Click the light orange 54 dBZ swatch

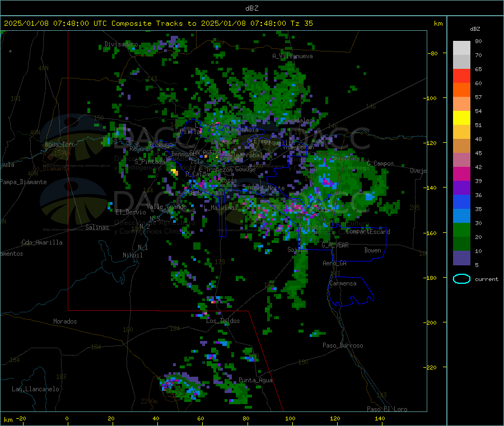[x=461, y=104]
